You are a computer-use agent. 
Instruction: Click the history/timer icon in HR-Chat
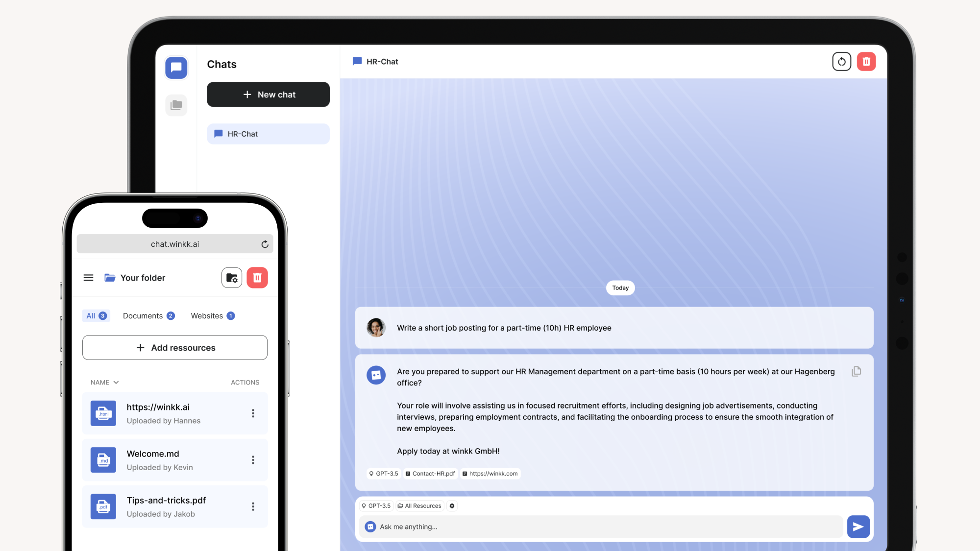point(841,61)
